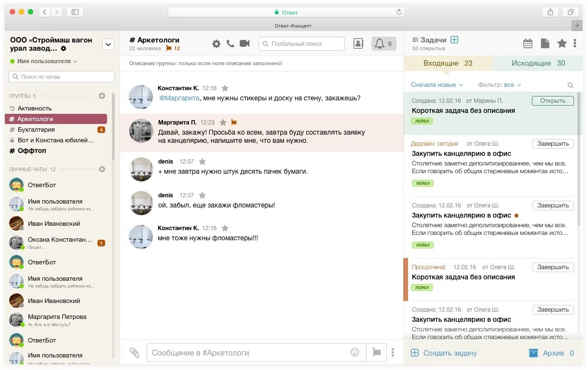This screenshot has width=588, height=370.
Task: Expand organization dropdown chevron
Action: pos(108,44)
